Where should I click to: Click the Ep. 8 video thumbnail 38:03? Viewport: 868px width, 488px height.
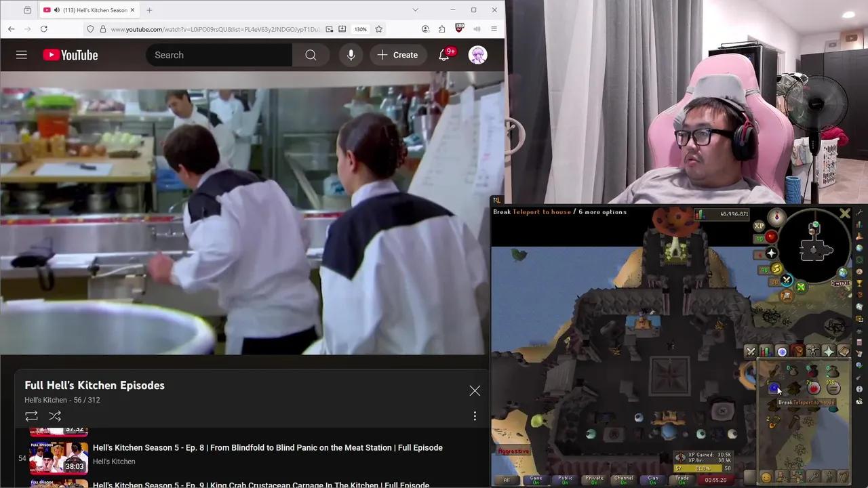pyautogui.click(x=58, y=457)
